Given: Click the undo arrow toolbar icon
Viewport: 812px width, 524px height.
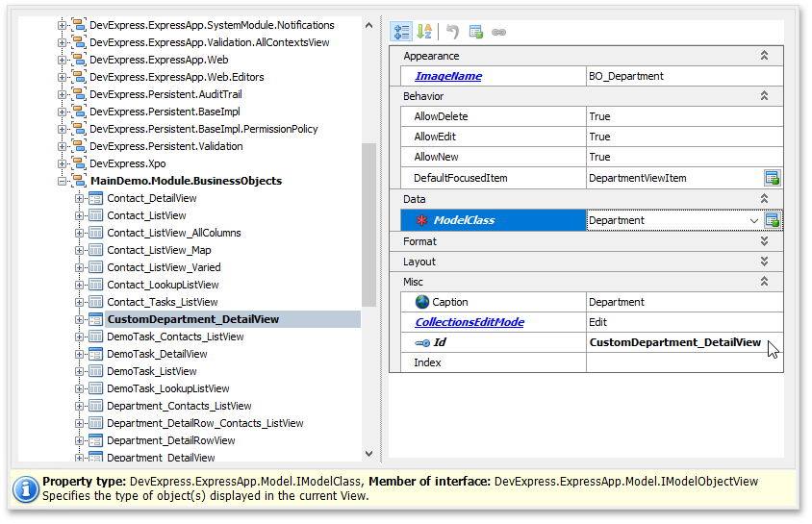Looking at the screenshot, I should tap(452, 32).
